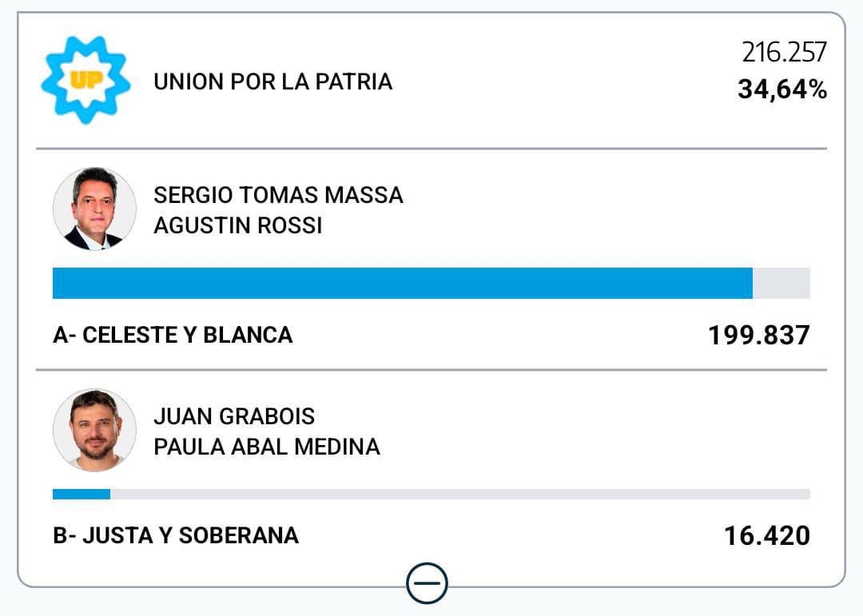863x616 pixels.
Task: Click the Union por la Patria star logo
Action: (x=86, y=80)
